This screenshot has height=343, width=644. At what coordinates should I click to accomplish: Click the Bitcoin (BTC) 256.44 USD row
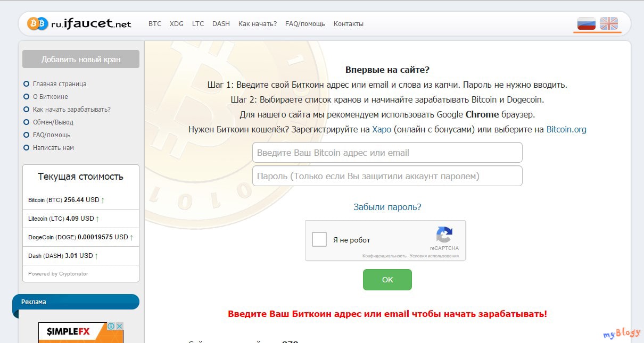[81, 200]
